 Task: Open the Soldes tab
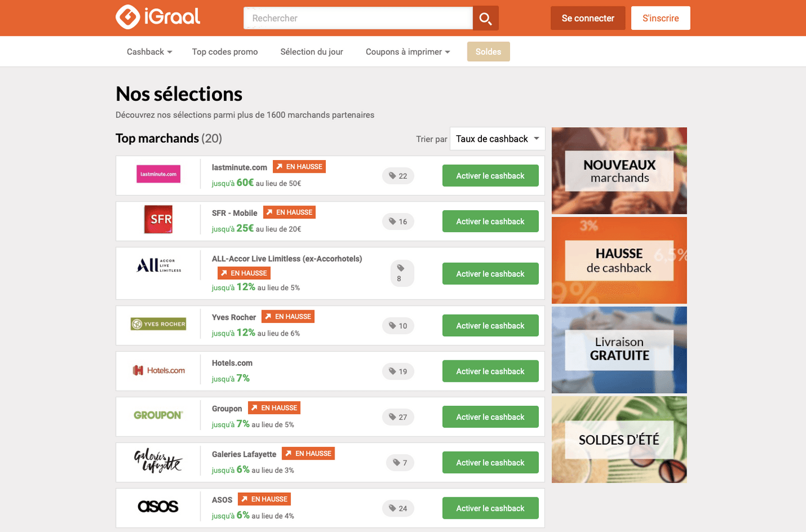[488, 52]
